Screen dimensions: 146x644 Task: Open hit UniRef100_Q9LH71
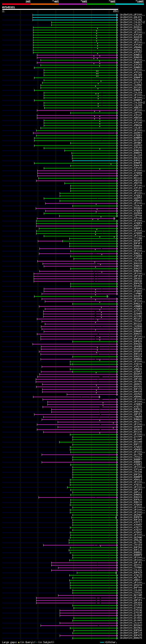(x=131, y=17)
